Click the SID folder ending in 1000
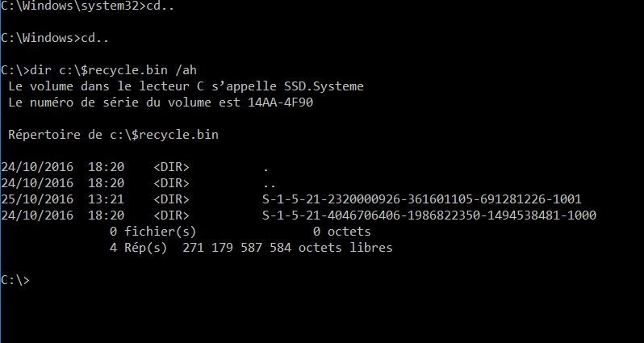Image resolution: width=644 pixels, height=343 pixels. click(x=429, y=215)
